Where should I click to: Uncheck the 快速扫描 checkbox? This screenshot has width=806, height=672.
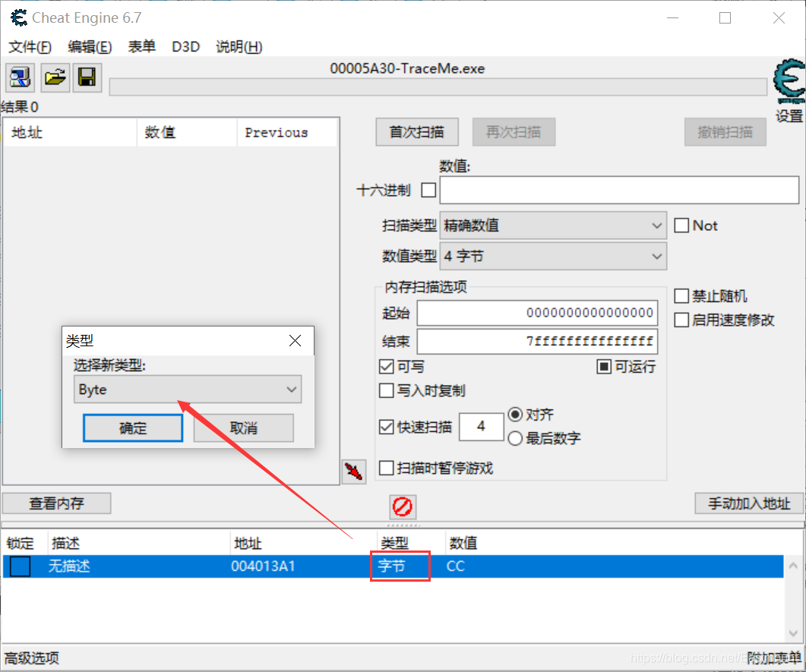coord(386,427)
